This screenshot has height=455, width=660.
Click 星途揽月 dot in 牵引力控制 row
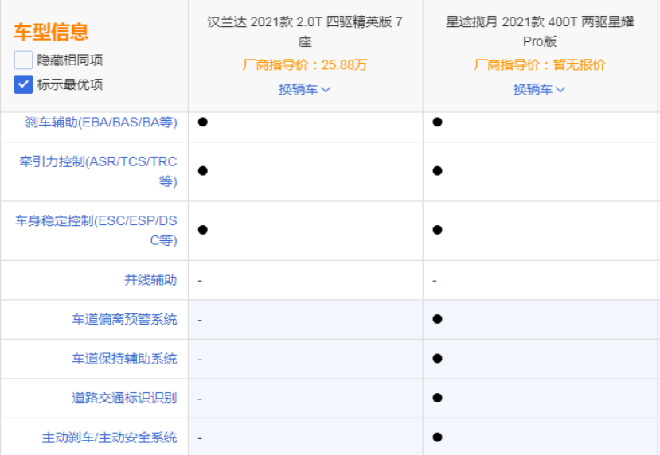(x=437, y=171)
